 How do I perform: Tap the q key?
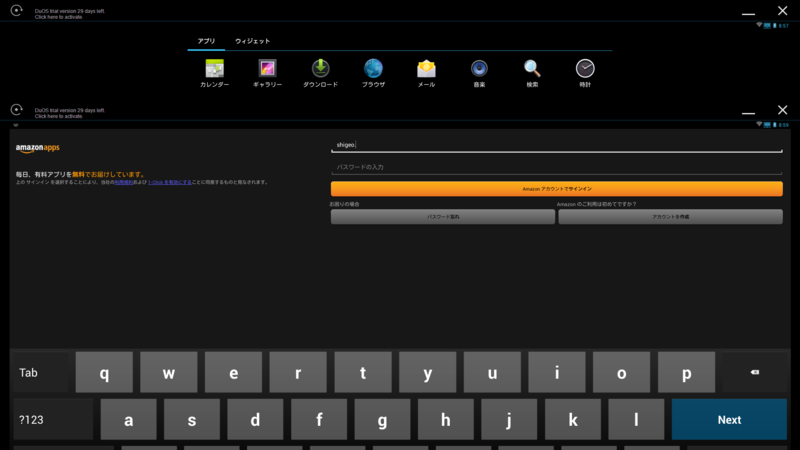point(104,372)
